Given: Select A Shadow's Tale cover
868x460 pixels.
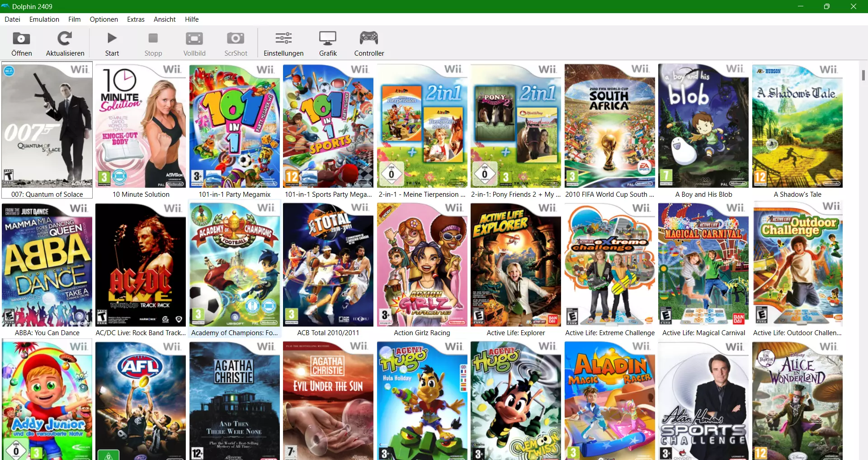Looking at the screenshot, I should click(797, 126).
